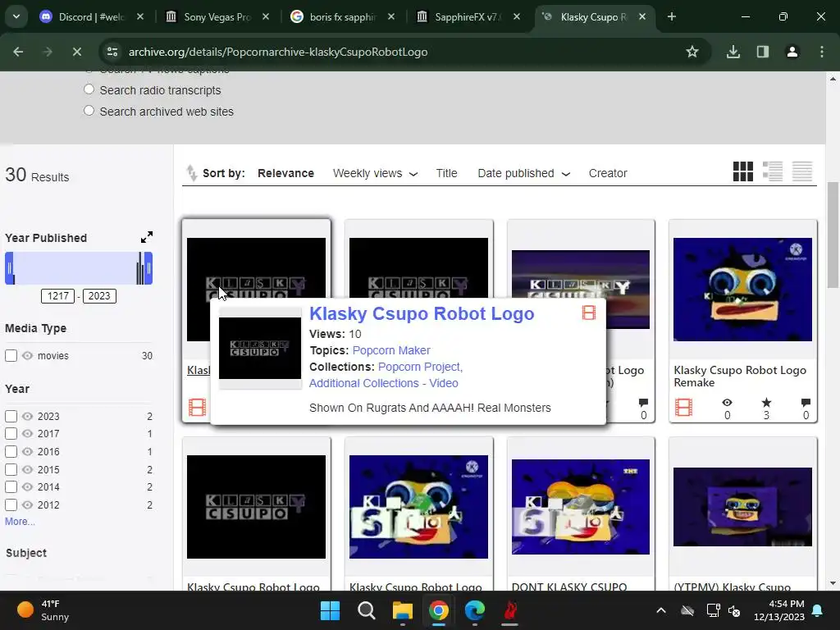Open Klasky Csupo Robot Logo Remake title
The height and width of the screenshot is (630, 840).
(x=740, y=376)
